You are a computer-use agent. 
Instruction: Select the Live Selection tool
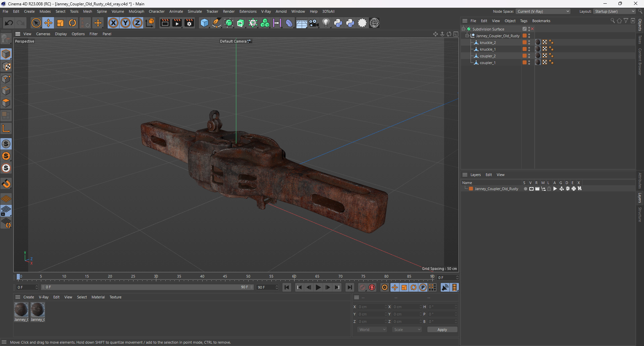click(x=36, y=23)
